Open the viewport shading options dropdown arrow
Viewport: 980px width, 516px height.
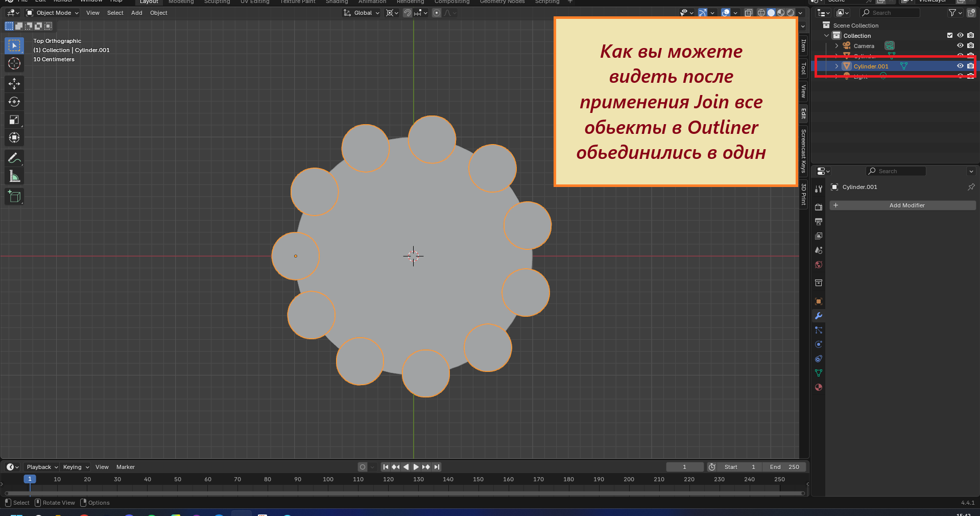point(801,13)
